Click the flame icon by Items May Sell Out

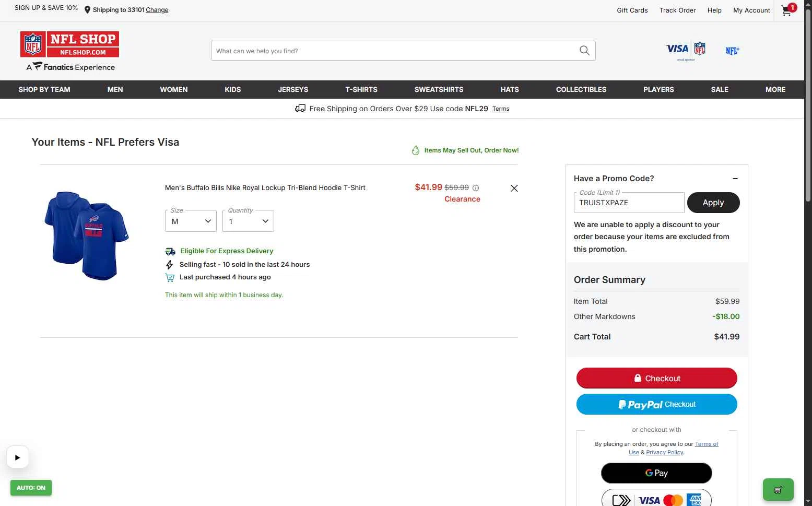tap(416, 150)
